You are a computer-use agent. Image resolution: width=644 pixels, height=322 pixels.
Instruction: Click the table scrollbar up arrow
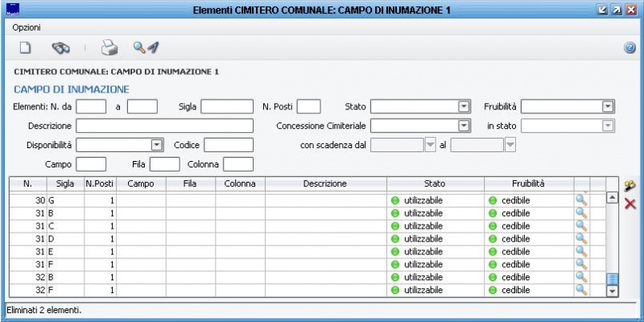[x=613, y=197]
